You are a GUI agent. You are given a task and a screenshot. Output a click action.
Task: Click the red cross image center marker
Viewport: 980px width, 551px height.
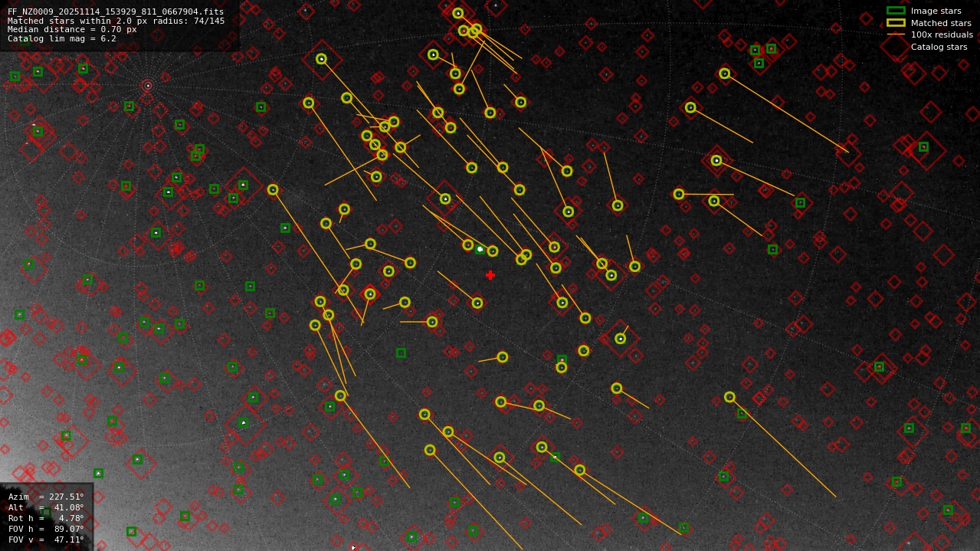pyautogui.click(x=490, y=275)
